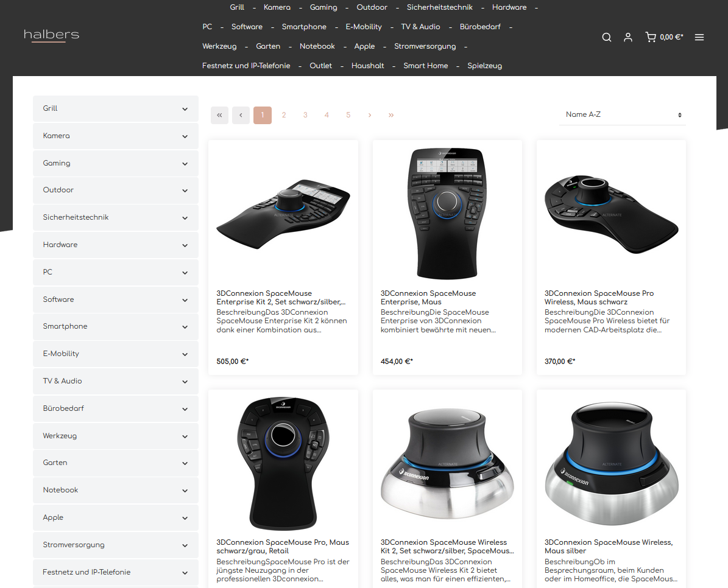This screenshot has width=728, height=588.
Task: Open Gaming in top navigation
Action: click(x=323, y=7)
